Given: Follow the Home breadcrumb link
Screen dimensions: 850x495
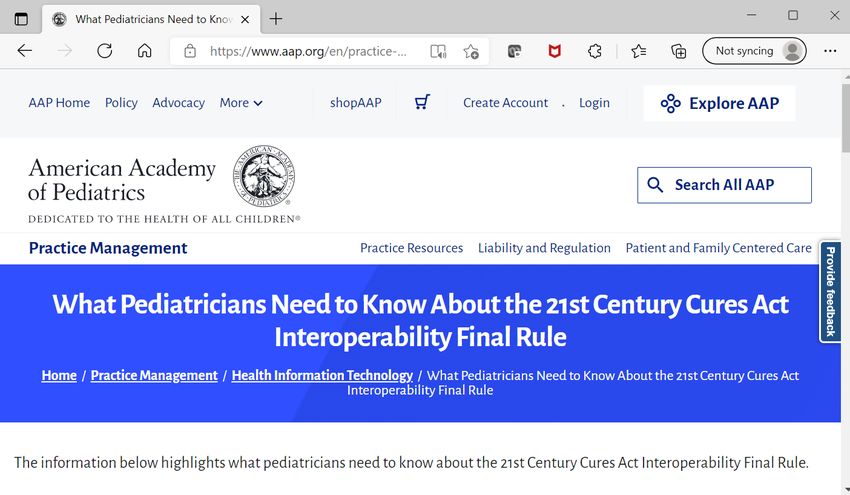Looking at the screenshot, I should (59, 375).
